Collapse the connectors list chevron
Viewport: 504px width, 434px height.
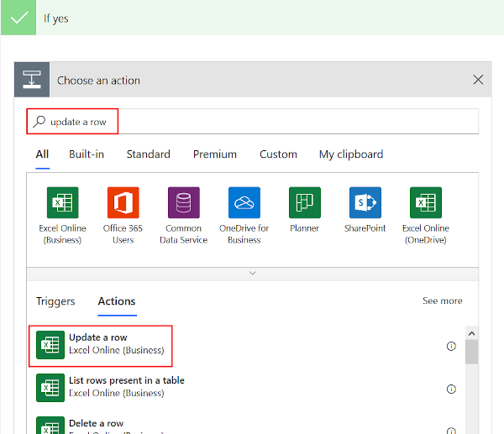252,273
